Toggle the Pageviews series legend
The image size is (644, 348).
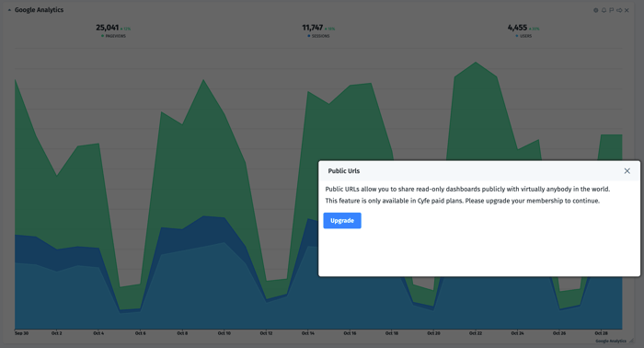(114, 36)
